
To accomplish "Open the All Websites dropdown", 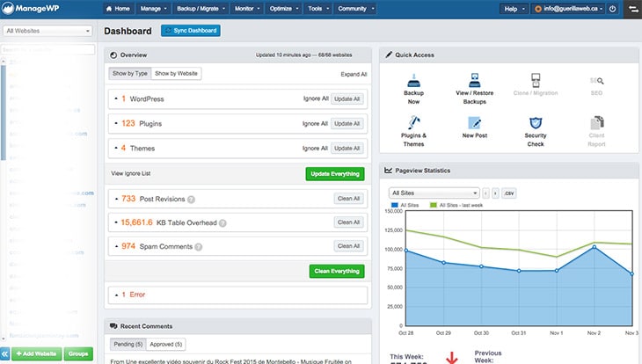I will (x=47, y=31).
